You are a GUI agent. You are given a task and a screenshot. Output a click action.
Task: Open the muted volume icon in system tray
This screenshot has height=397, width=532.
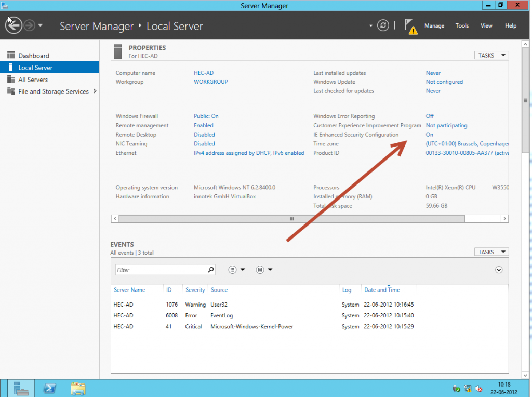click(478, 388)
